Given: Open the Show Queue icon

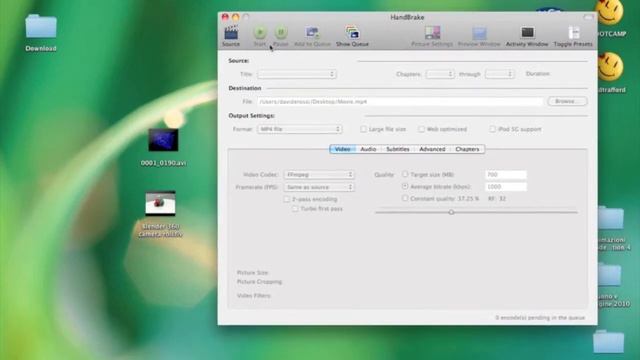Looking at the screenshot, I should click(352, 33).
